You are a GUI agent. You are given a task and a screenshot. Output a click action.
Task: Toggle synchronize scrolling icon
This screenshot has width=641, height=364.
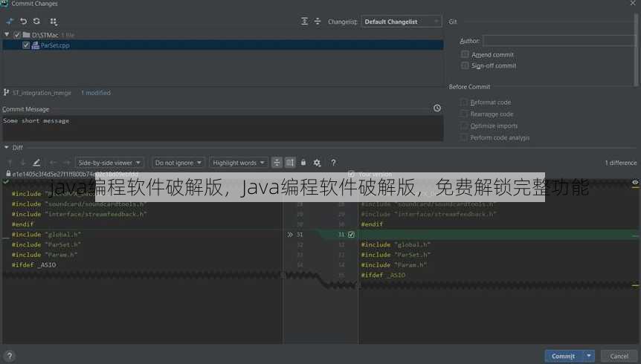[x=290, y=163]
